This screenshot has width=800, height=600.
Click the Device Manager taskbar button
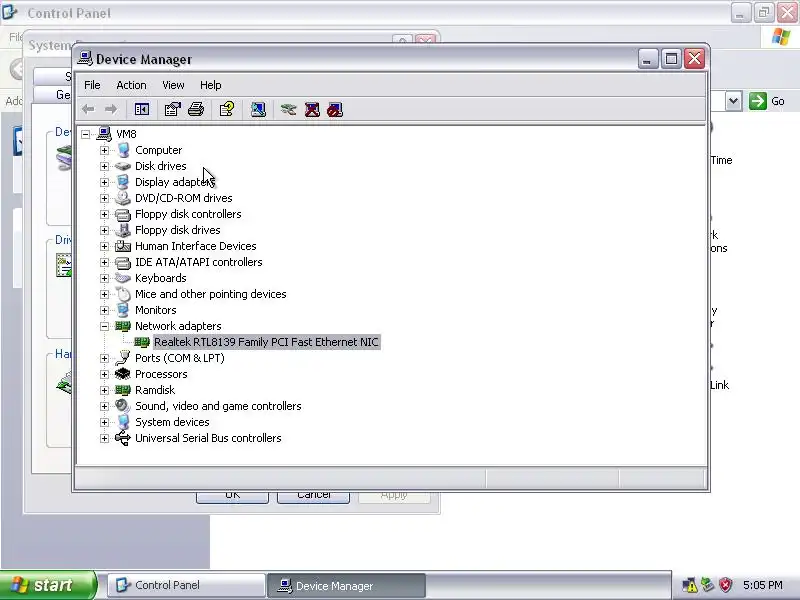[346, 585]
